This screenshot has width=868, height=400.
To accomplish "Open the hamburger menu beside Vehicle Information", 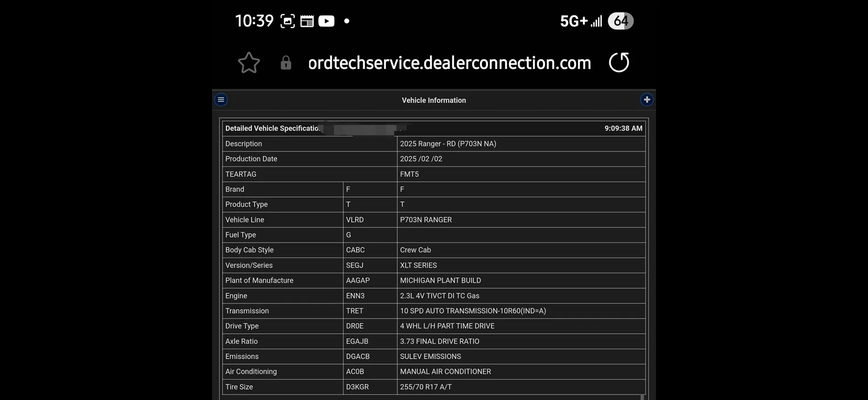I will tap(221, 100).
